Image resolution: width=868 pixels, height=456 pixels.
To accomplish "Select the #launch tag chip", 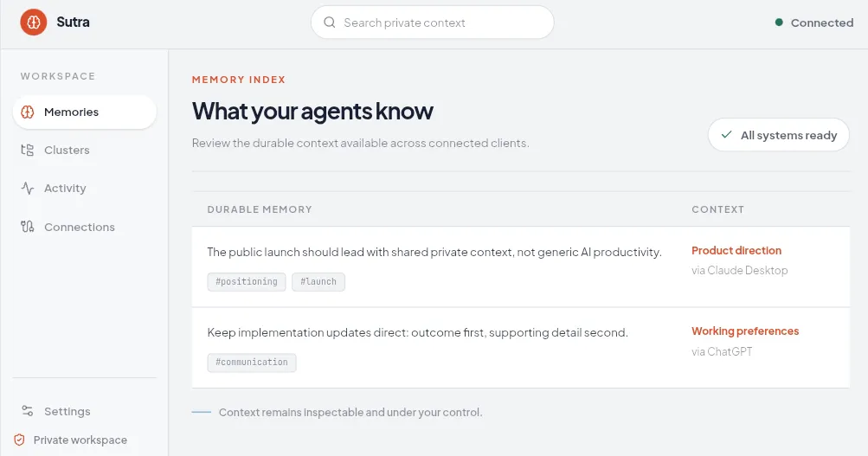I will point(318,282).
